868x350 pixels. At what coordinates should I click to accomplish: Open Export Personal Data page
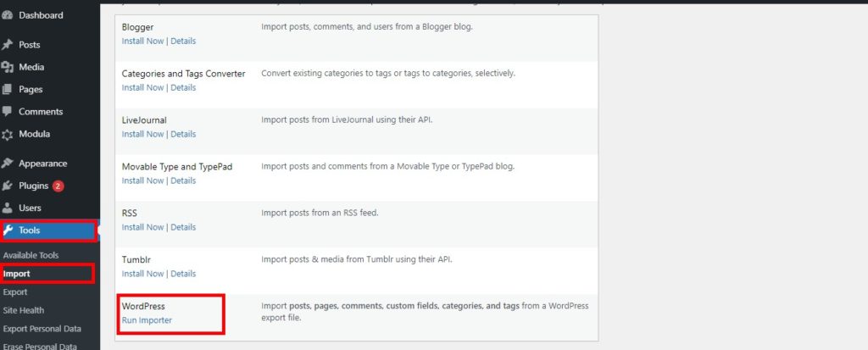pyautogui.click(x=42, y=329)
